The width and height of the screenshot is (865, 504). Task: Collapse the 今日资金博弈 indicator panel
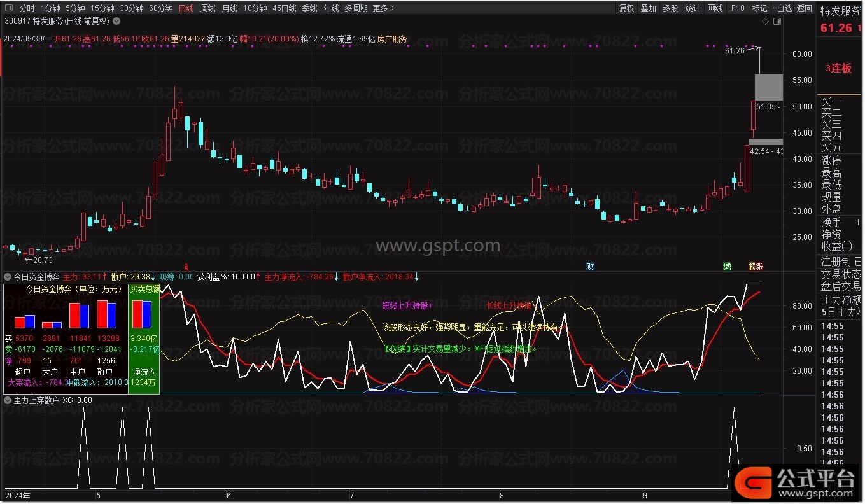pos(8,277)
